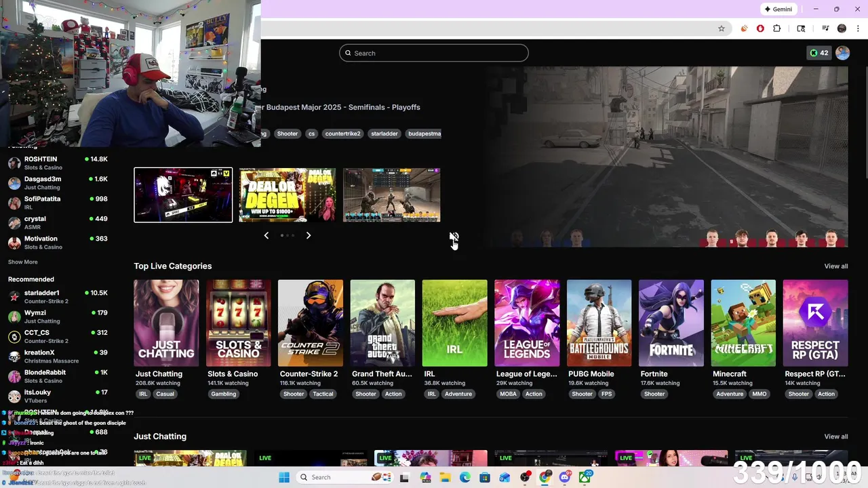Click the Tactical tag under Counter-Strike 2
This screenshot has width=868, height=488.
(x=323, y=394)
